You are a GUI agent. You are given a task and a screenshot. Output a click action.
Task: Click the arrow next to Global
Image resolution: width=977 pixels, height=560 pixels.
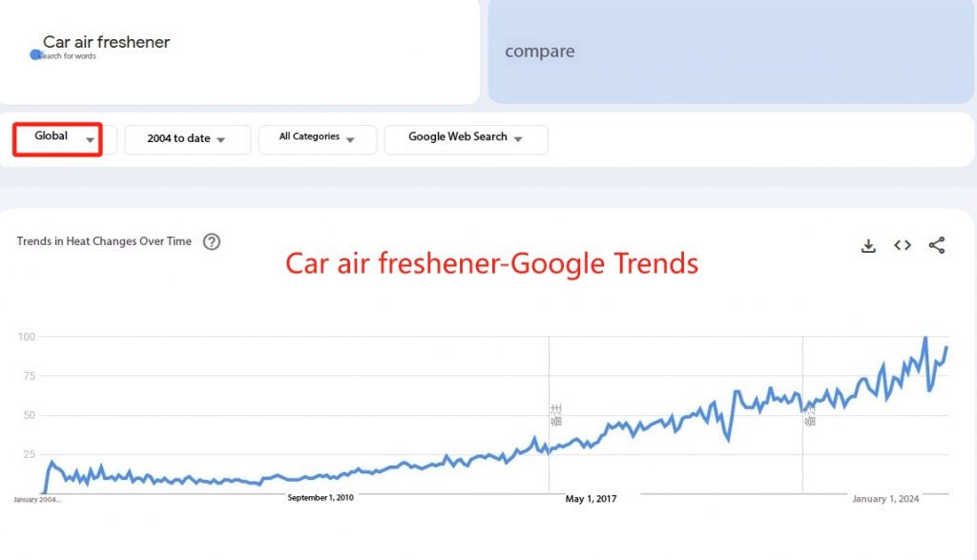tap(91, 139)
